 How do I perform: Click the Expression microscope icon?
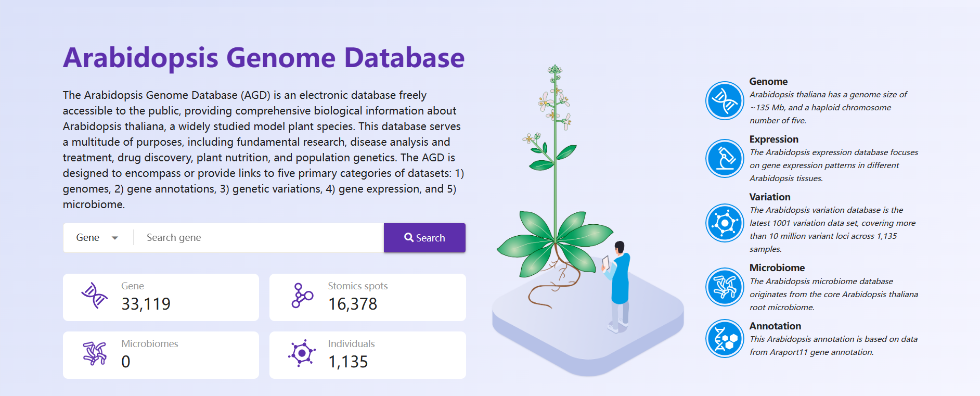pos(725,159)
